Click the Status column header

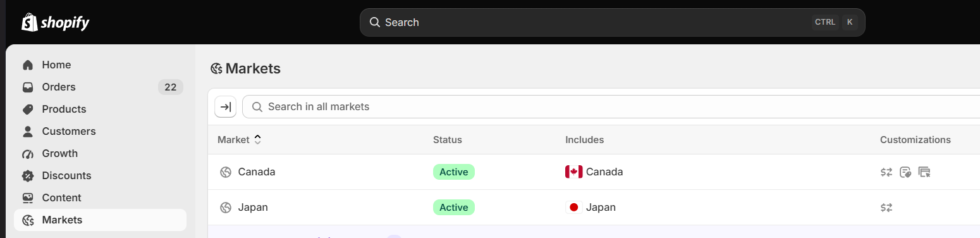448,140
